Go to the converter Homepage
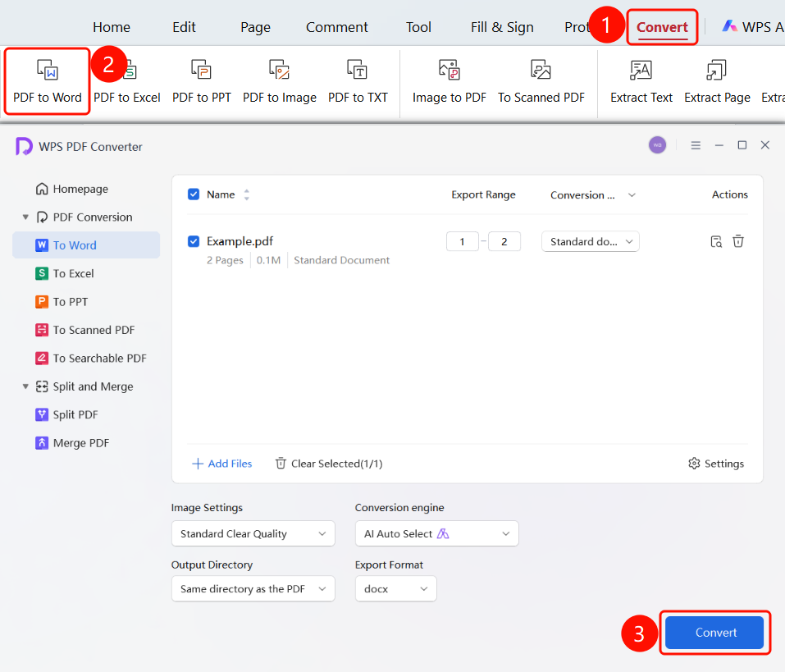Viewport: 785px width, 672px height. 72,189
